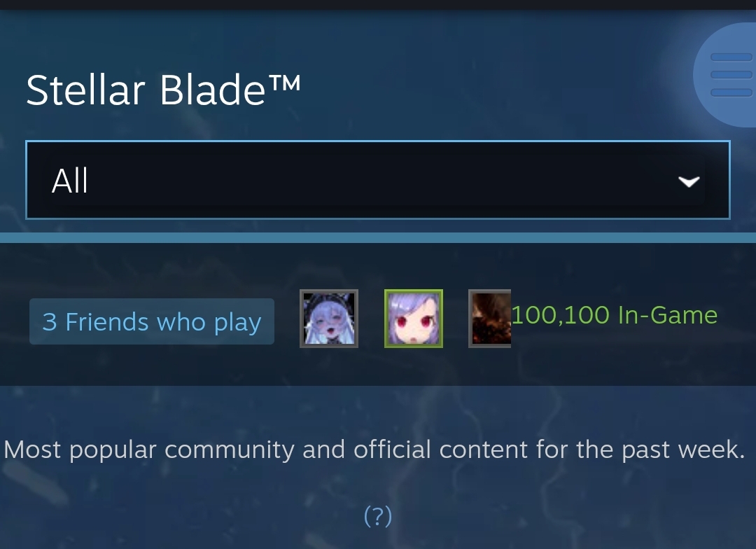Click the Most popular community content description

click(374, 450)
